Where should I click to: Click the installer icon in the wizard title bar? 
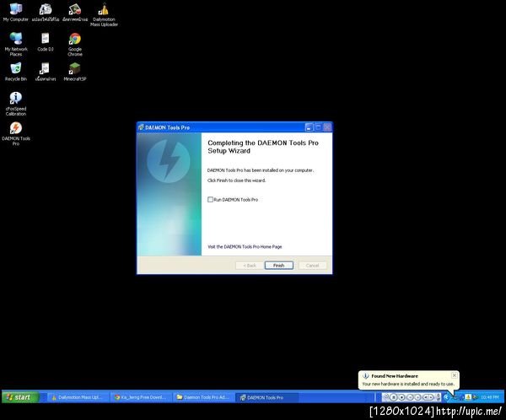click(x=141, y=127)
